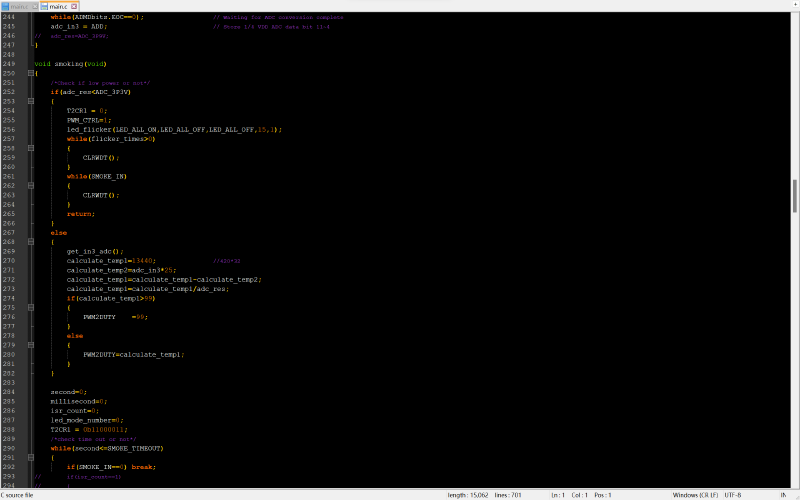Click 'length : 15,062' in status bar
Screen dimensions: 800x500
coord(468,495)
